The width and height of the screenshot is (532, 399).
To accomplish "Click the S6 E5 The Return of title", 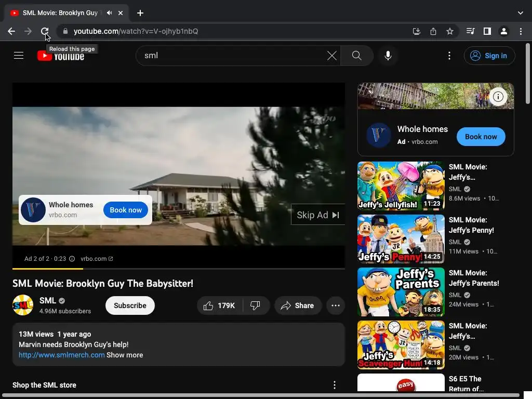I will coord(466,384).
